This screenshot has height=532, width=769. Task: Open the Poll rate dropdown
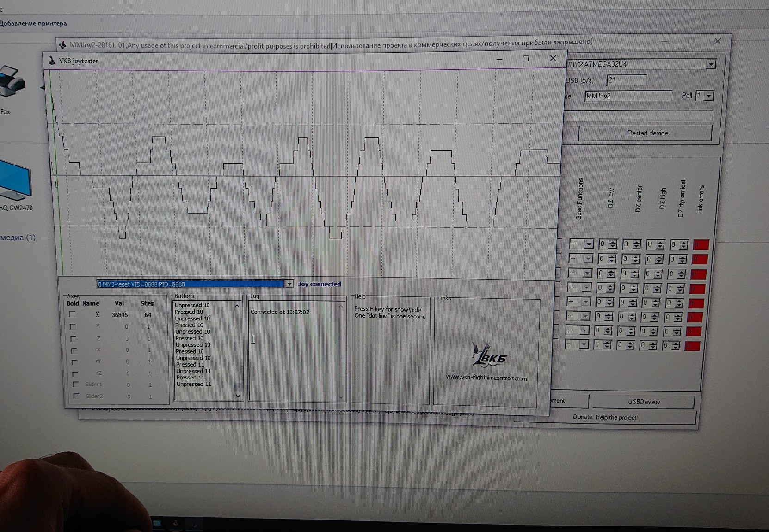(x=709, y=96)
